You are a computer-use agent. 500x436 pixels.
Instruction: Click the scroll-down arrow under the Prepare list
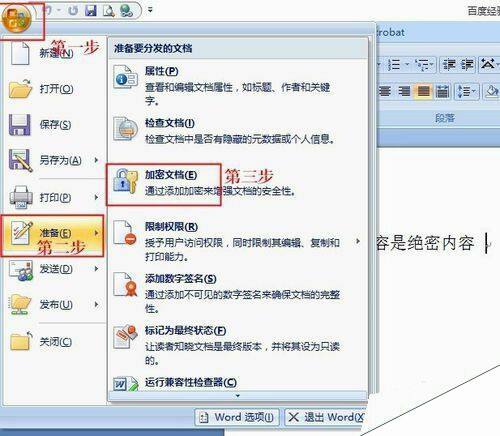point(238,396)
